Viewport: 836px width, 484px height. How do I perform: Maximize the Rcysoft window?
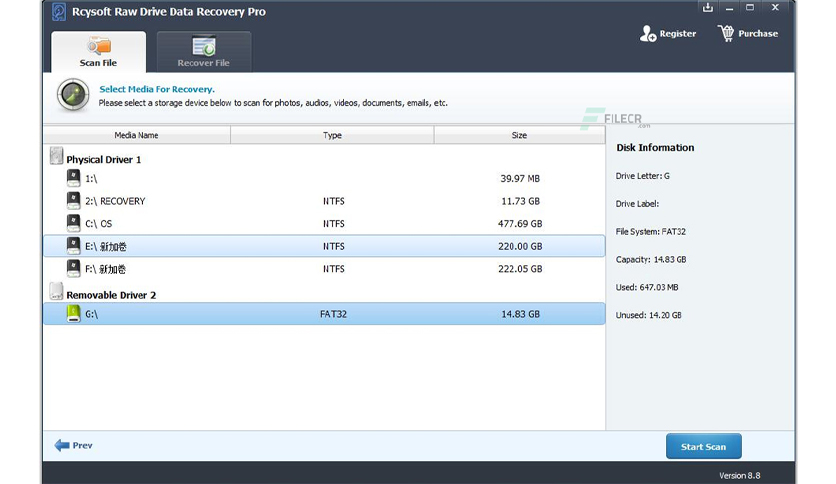(x=750, y=7)
